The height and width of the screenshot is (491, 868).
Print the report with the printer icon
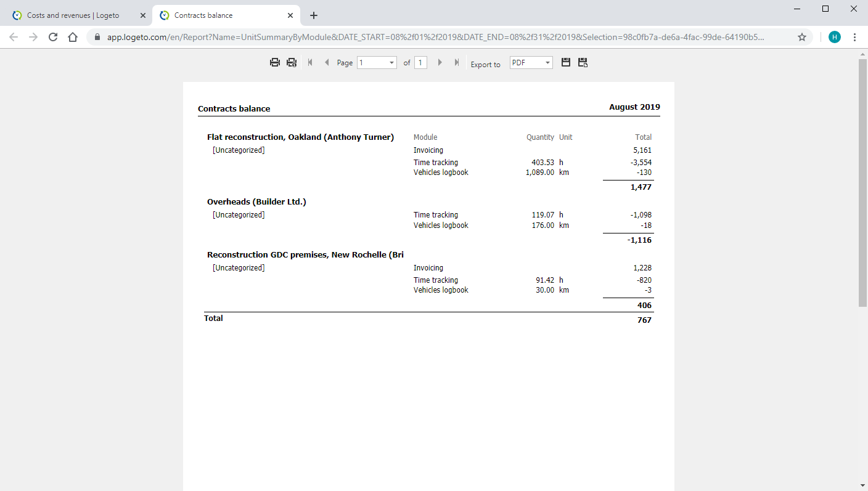tap(275, 62)
